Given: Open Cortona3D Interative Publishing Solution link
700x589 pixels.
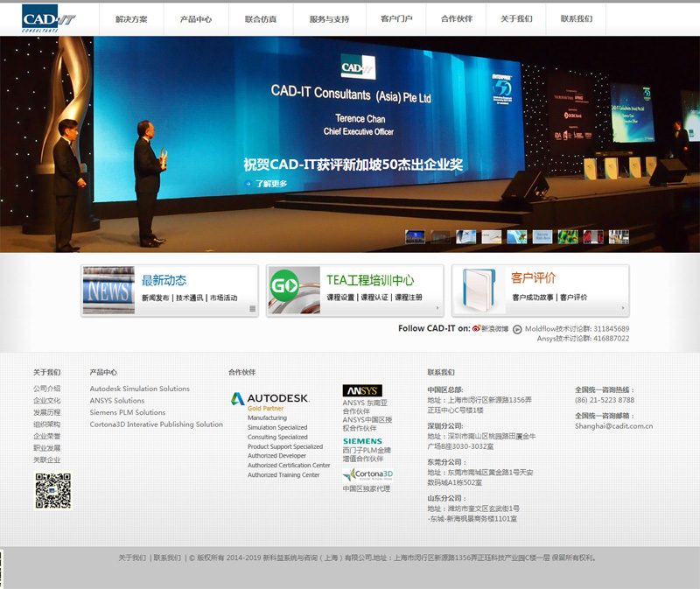Looking at the screenshot, I should 157,424.
